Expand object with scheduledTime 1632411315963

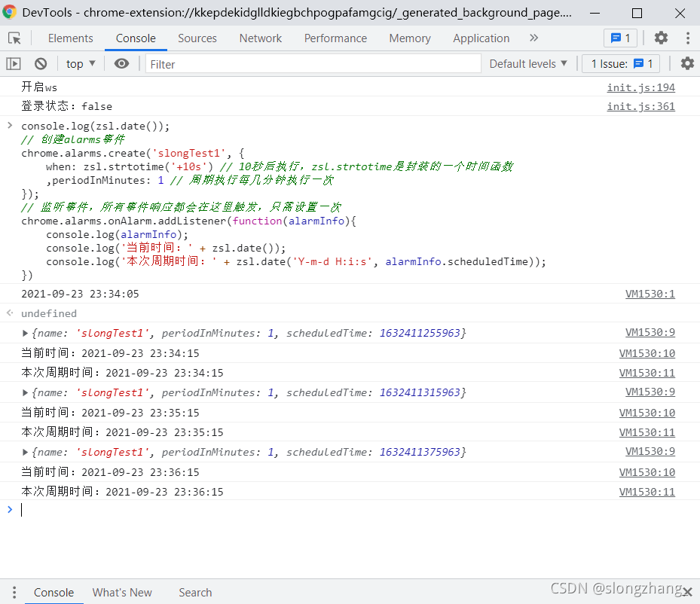pos(26,392)
